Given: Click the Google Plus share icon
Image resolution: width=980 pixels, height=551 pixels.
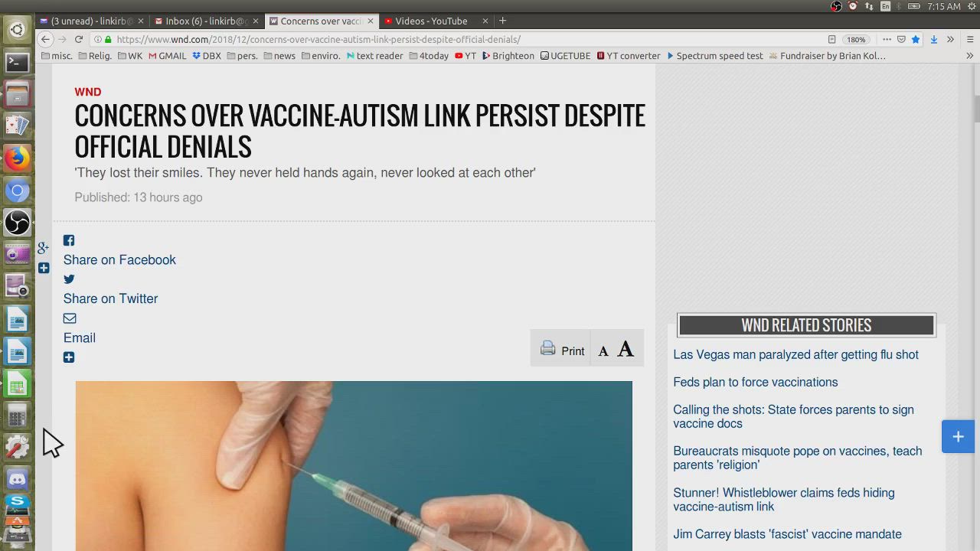Looking at the screenshot, I should coord(43,248).
